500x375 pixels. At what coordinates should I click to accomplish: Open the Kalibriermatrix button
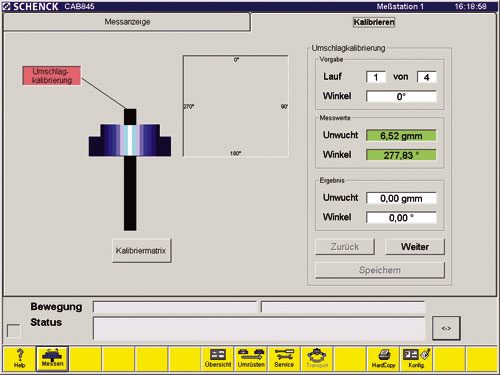[142, 251]
